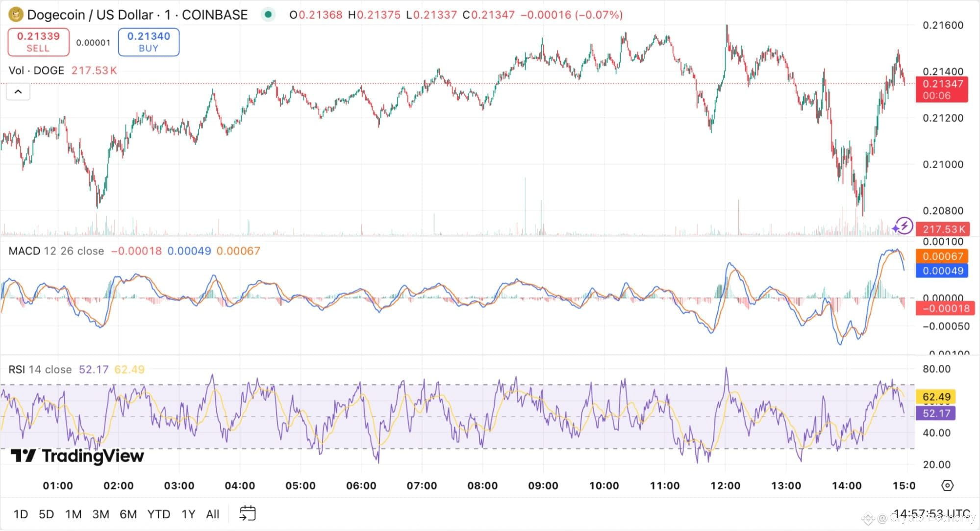Click the 0.00001 spread value

tap(93, 43)
